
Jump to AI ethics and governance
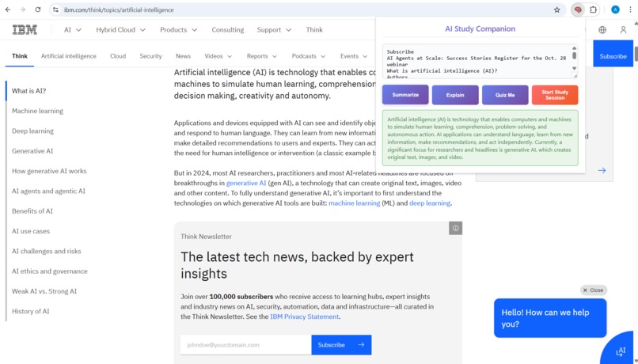(50, 271)
